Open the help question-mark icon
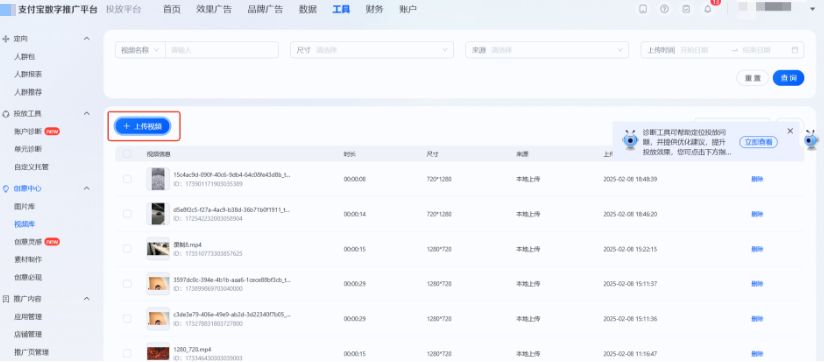824x362 pixels. click(x=664, y=9)
